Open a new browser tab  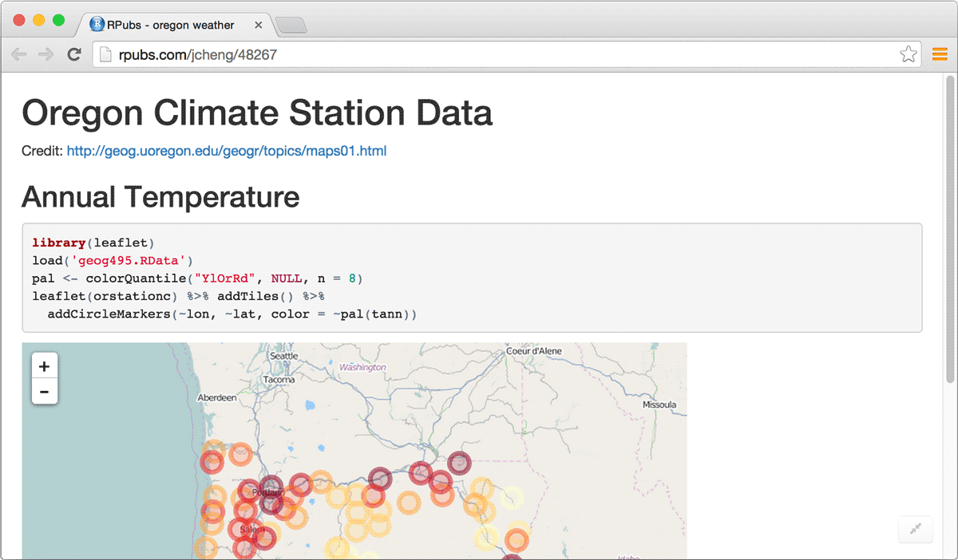click(x=291, y=26)
